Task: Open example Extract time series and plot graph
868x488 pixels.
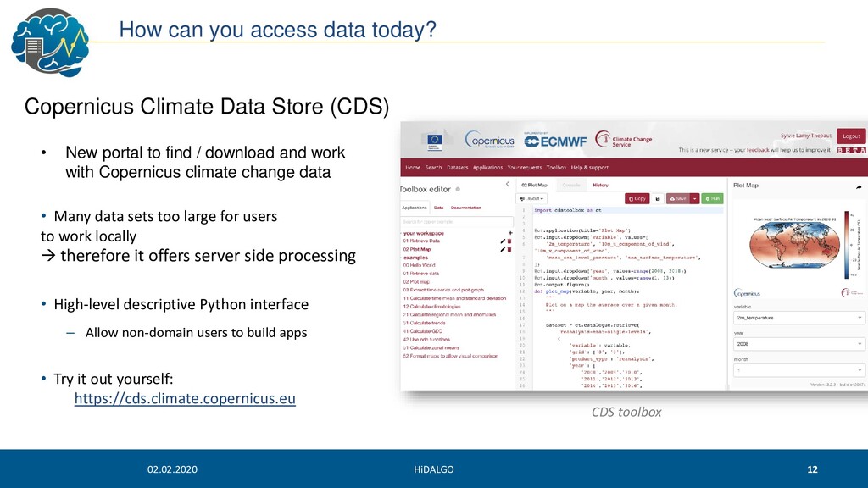Action: point(443,290)
